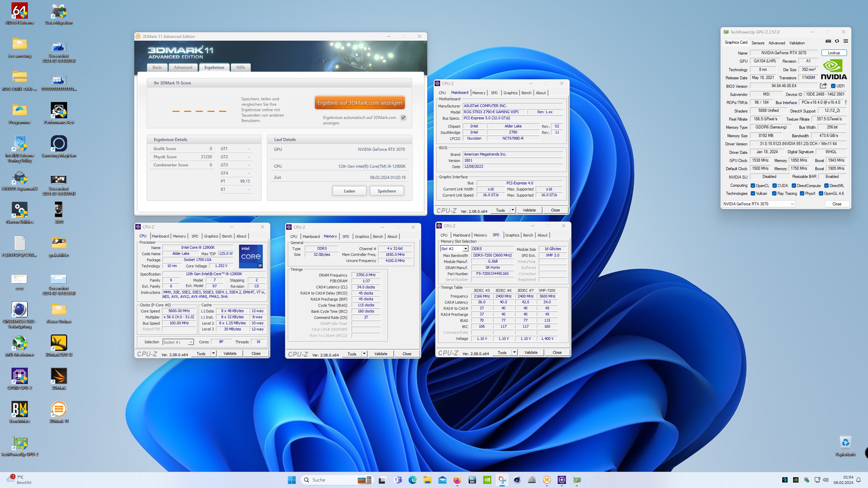Click Laden button in 3DMark 11
868x488 pixels.
click(x=350, y=191)
